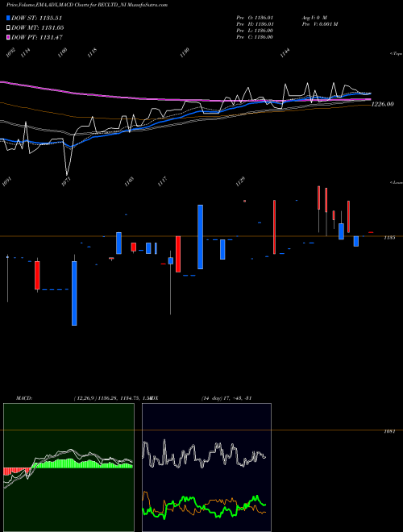Click the 1117 lower-axis price label
Screen dimensions: 403x532
[164, 181]
